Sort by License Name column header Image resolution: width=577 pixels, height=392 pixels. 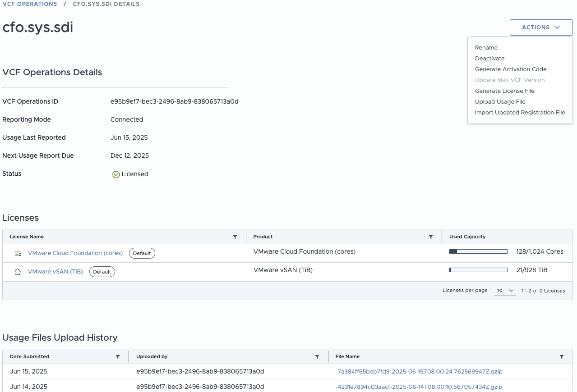click(27, 237)
